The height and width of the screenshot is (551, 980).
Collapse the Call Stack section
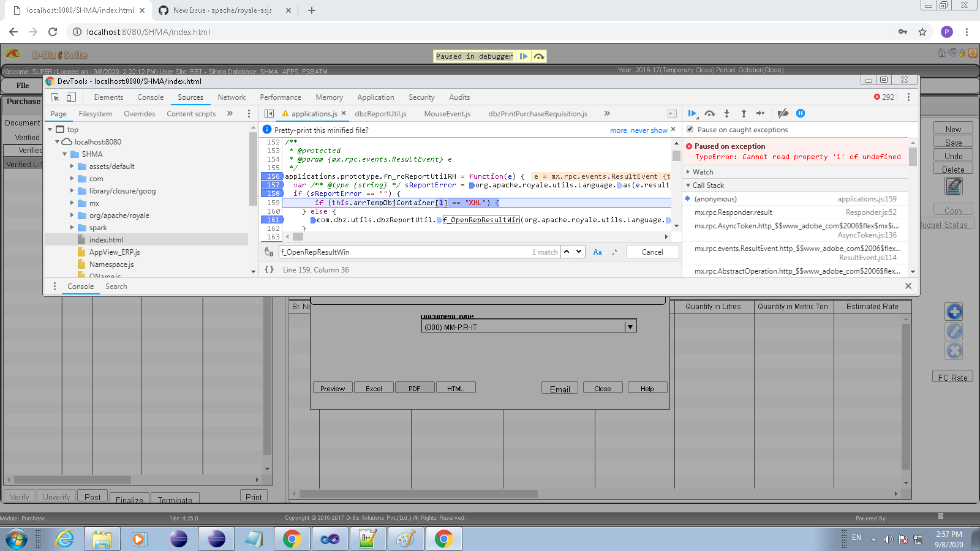click(707, 186)
